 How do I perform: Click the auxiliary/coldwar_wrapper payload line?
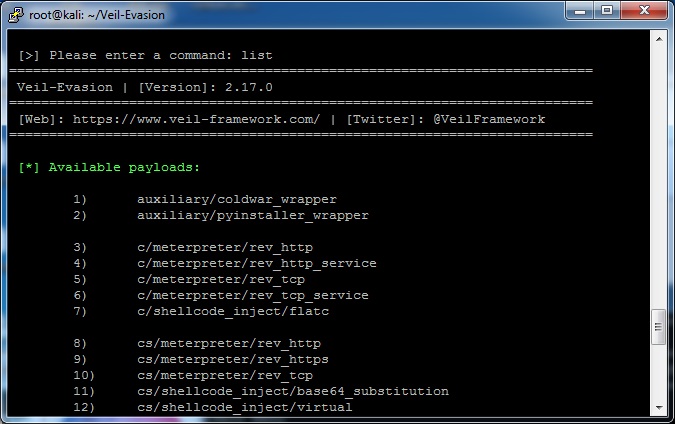[x=237, y=199]
